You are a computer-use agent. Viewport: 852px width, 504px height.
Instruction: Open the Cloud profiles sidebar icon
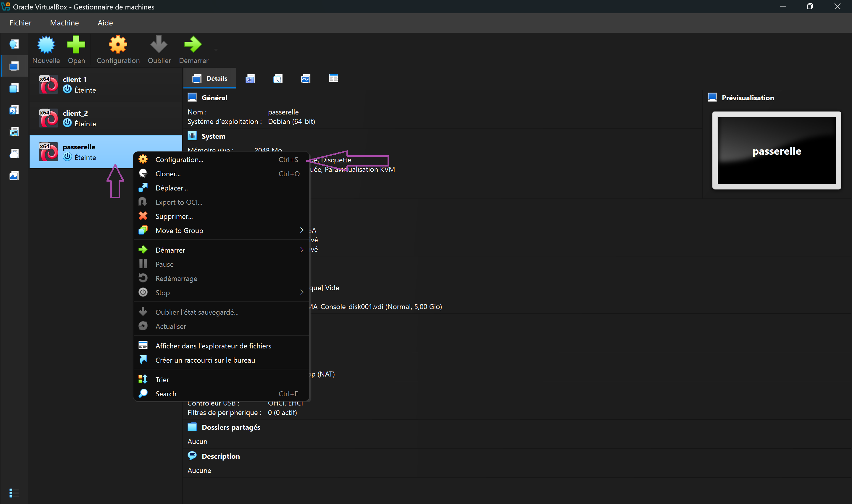(14, 154)
